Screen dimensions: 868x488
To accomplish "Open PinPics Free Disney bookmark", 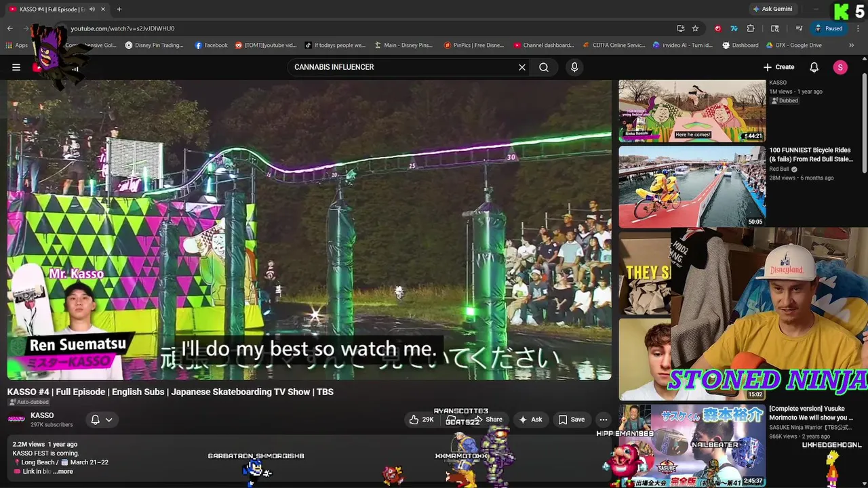I will 474,45.
